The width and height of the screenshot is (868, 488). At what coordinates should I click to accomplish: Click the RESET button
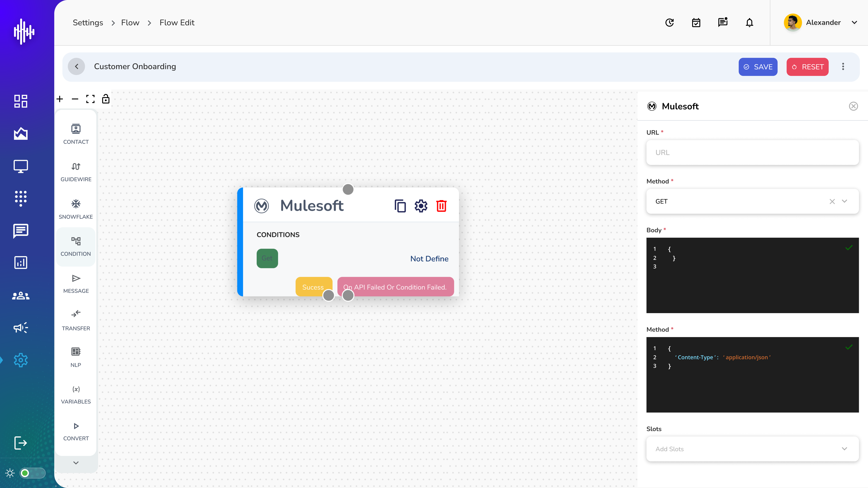pyautogui.click(x=807, y=67)
